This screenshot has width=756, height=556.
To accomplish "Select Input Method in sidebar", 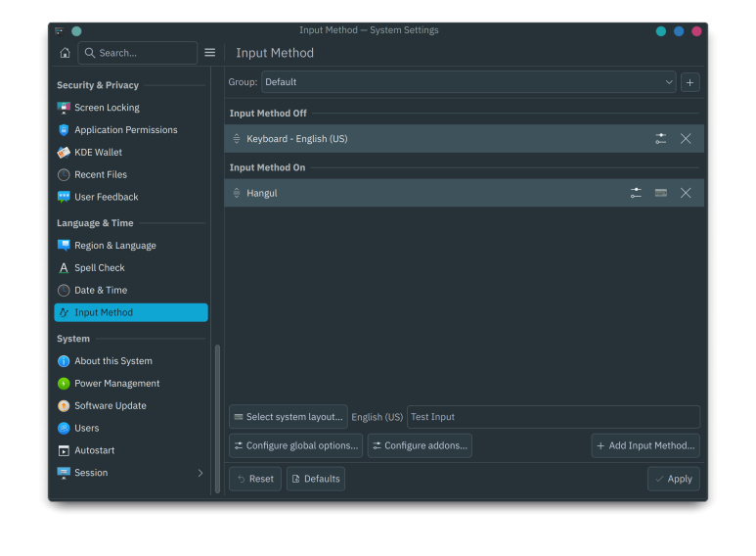I will pos(131,313).
